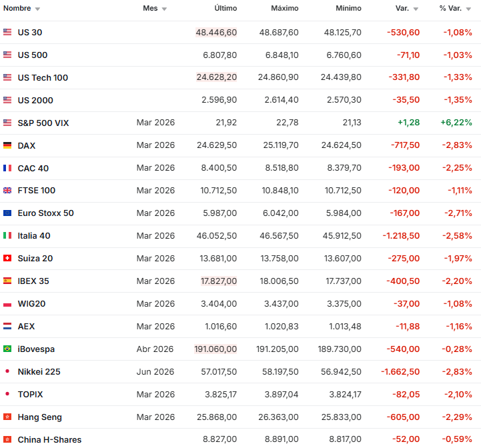Click the French flag beside CAC 40
The width and height of the screenshot is (481, 448).
[7, 168]
